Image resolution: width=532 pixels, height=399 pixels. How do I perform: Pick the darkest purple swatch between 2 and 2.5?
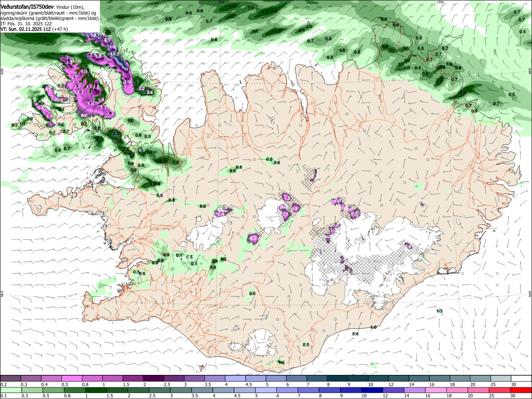coord(153,379)
